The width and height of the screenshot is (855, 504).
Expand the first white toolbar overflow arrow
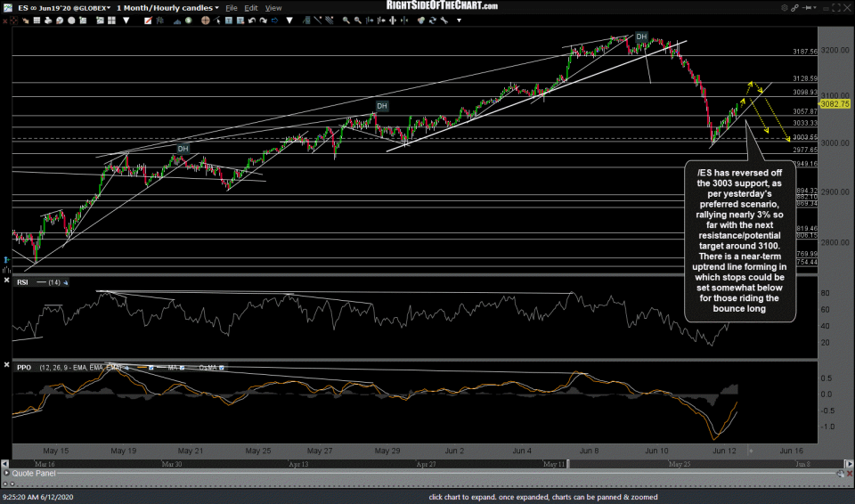point(126,20)
